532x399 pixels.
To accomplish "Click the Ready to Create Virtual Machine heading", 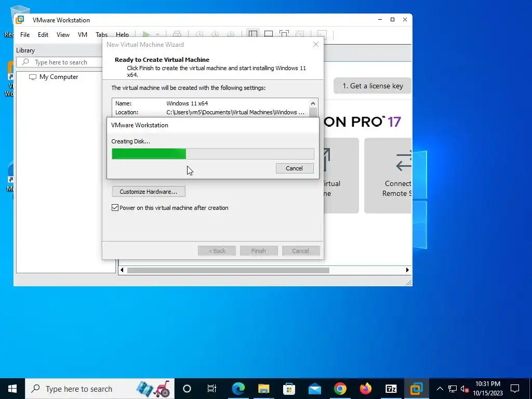I will click(x=162, y=60).
